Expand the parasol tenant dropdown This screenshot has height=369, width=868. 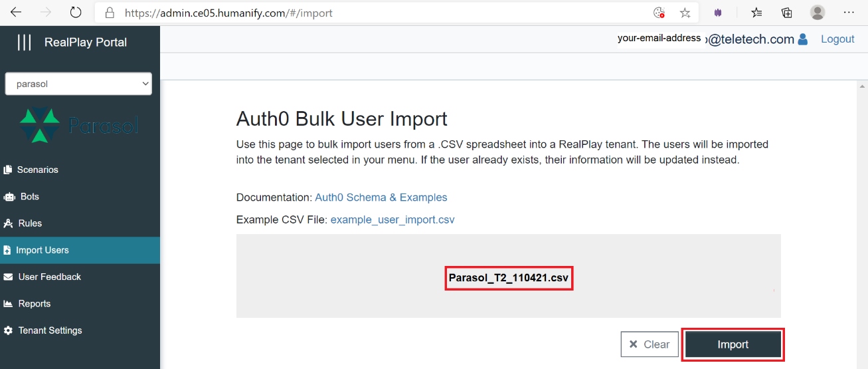pyautogui.click(x=78, y=84)
